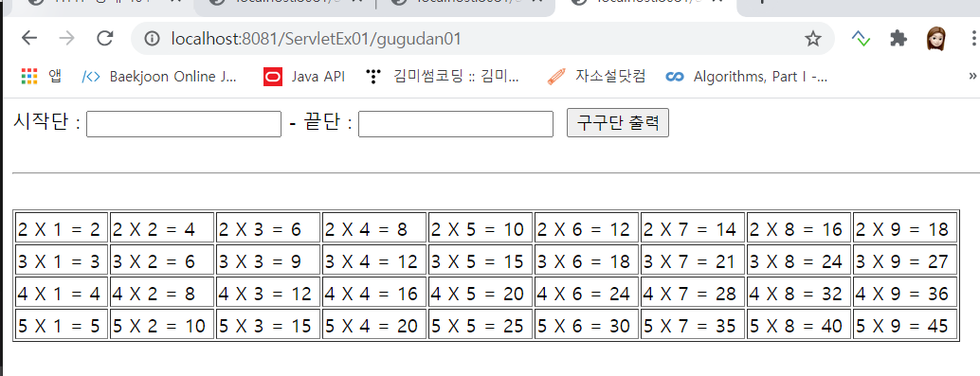
Task: Go back using the browser back arrow
Action: (29, 39)
